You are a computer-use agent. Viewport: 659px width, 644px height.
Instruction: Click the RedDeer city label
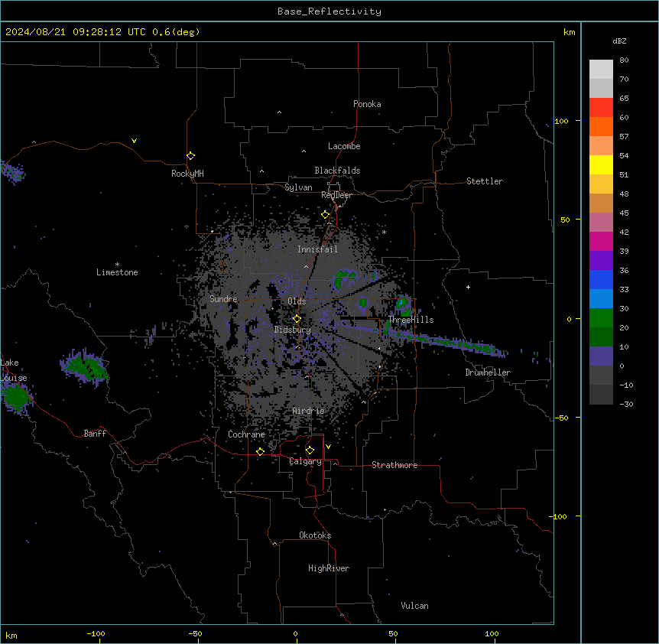pyautogui.click(x=336, y=195)
